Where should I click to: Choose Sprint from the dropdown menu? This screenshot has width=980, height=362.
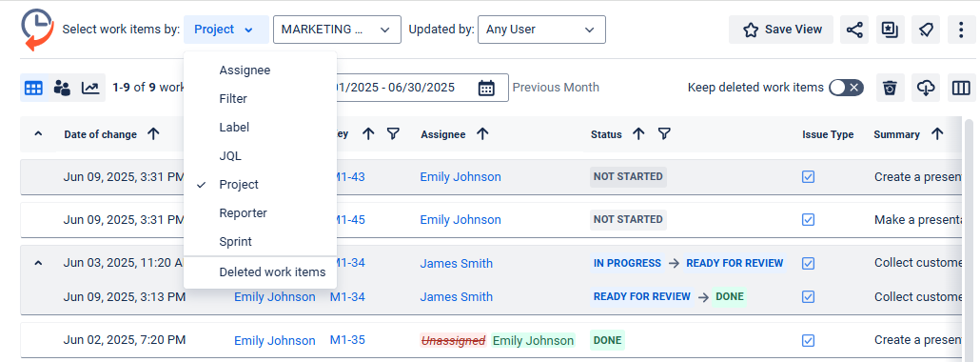tap(261, 241)
